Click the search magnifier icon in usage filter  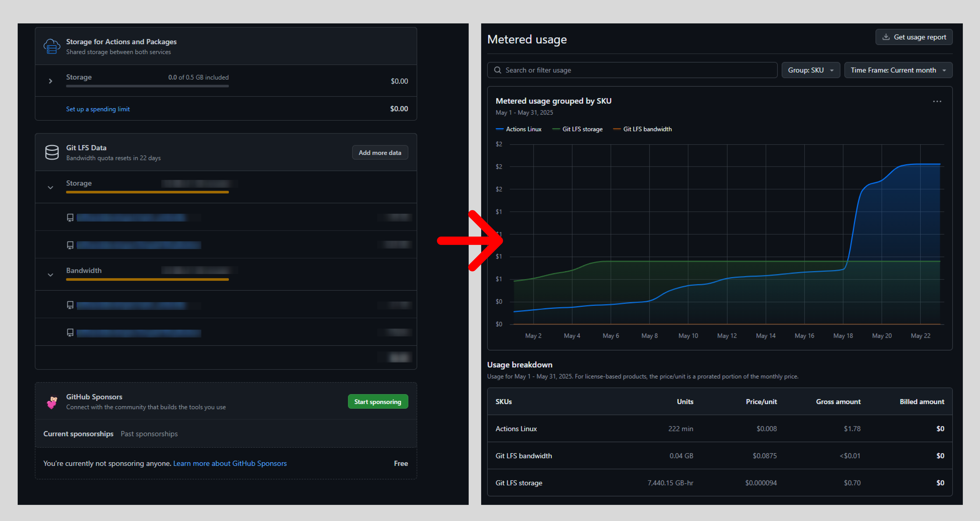[x=497, y=70]
